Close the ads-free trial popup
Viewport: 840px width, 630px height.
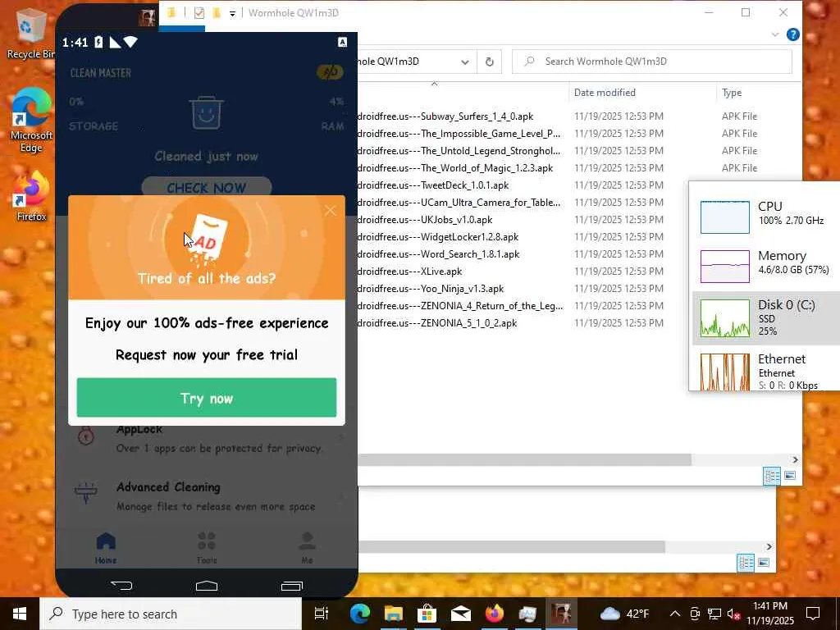(330, 211)
